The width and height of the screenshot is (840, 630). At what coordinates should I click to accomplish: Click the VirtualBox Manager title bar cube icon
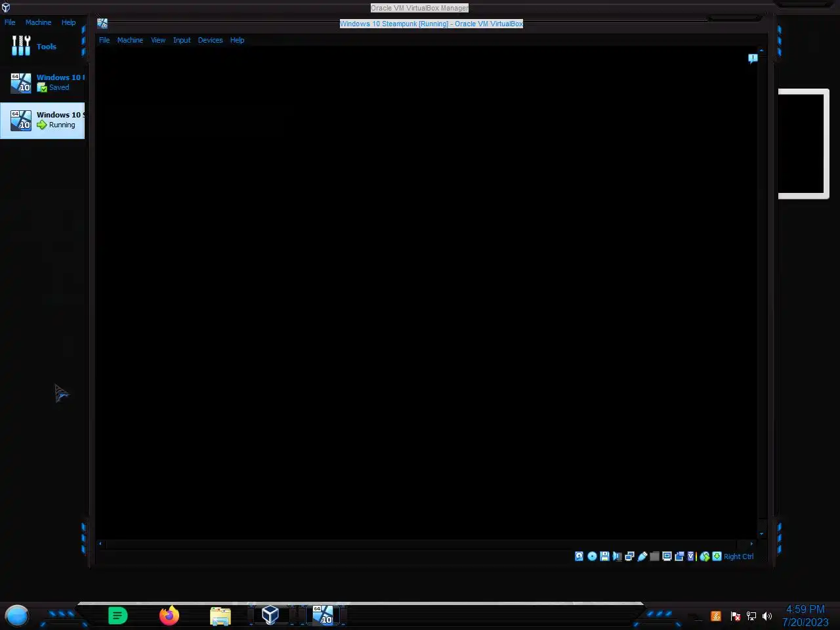coord(6,8)
